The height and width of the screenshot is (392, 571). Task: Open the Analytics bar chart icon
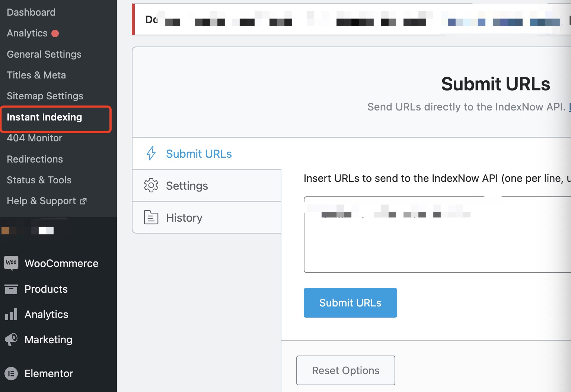point(12,314)
